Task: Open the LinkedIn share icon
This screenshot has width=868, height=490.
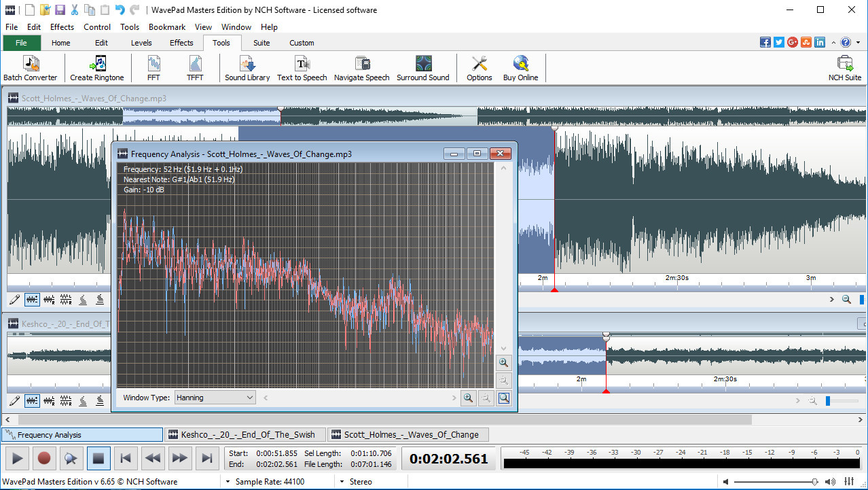Action: pyautogui.click(x=820, y=42)
